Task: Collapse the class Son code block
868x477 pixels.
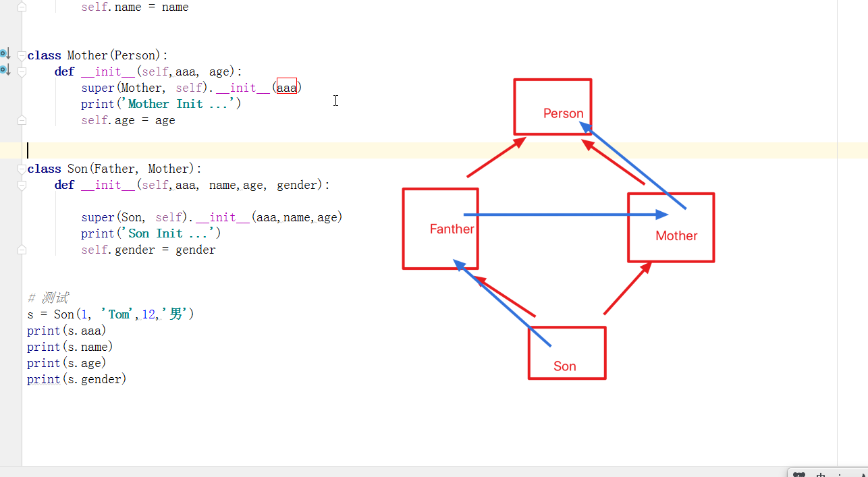Action: click(22, 169)
